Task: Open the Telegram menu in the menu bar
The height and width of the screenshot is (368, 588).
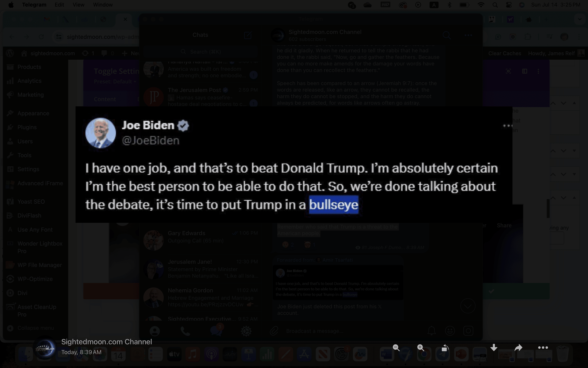Action: pyautogui.click(x=34, y=5)
